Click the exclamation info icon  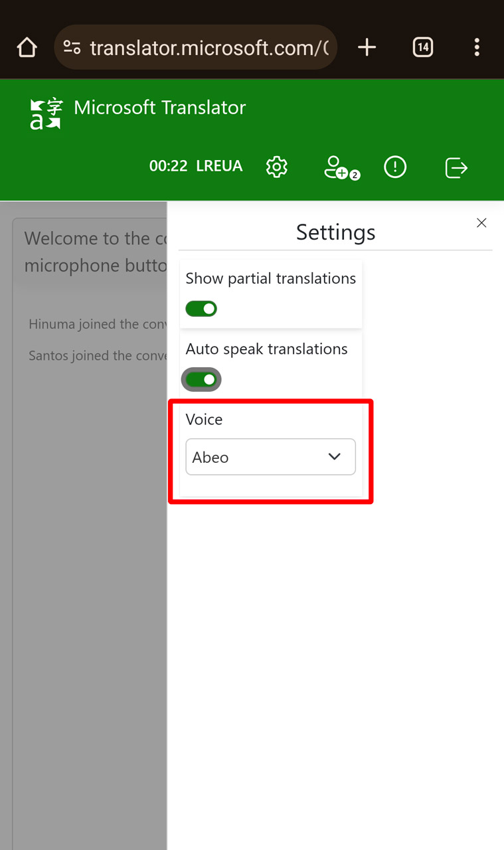pyautogui.click(x=395, y=167)
